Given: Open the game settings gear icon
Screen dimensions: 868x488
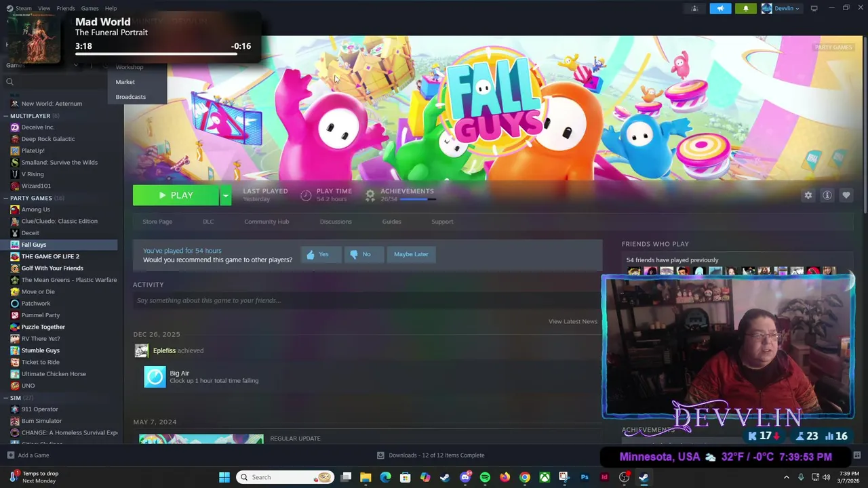Looking at the screenshot, I should [x=808, y=195].
